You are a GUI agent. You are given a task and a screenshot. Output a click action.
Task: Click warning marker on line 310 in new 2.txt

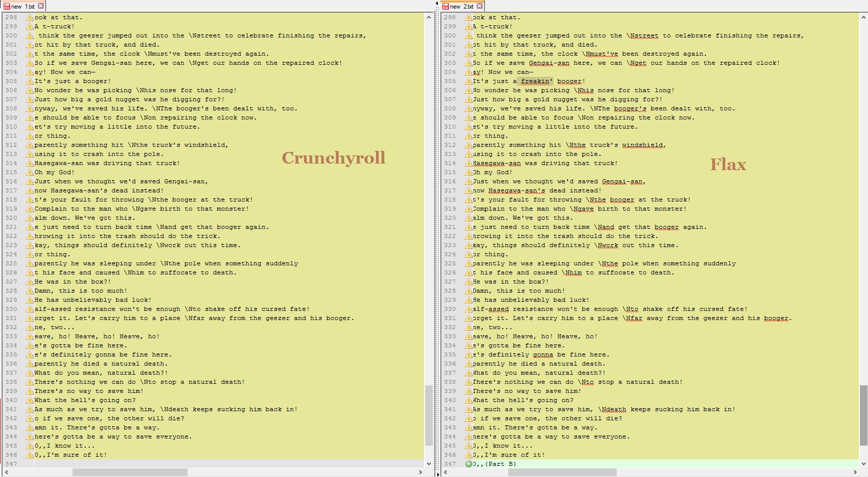point(468,127)
